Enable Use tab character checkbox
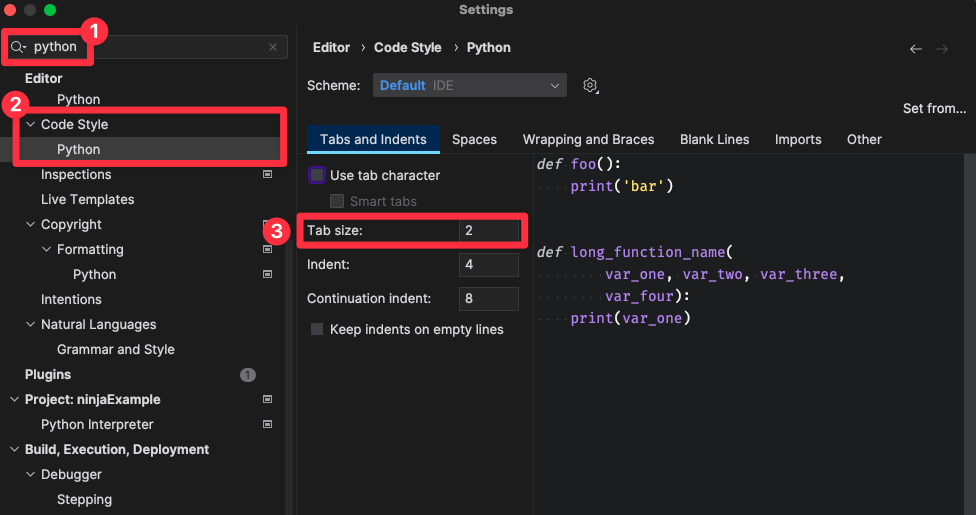 pyautogui.click(x=317, y=175)
